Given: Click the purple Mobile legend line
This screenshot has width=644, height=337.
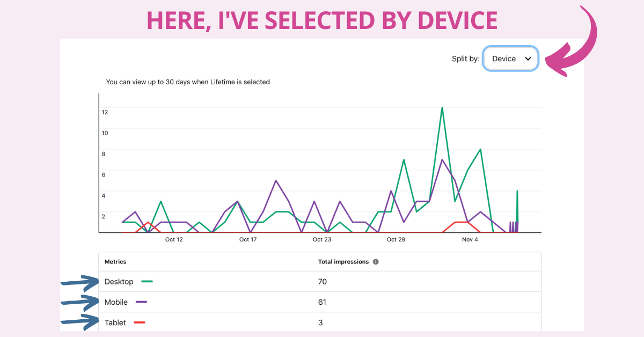Looking at the screenshot, I should 142,302.
